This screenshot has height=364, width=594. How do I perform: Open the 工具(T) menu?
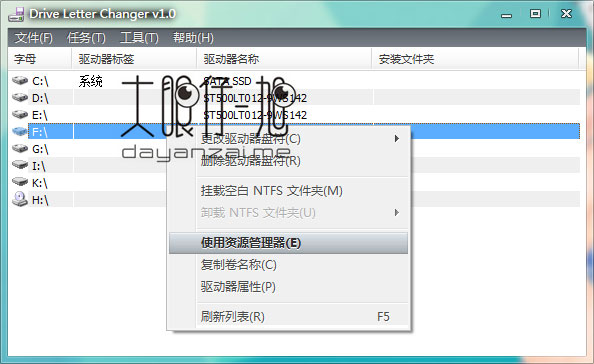click(139, 38)
